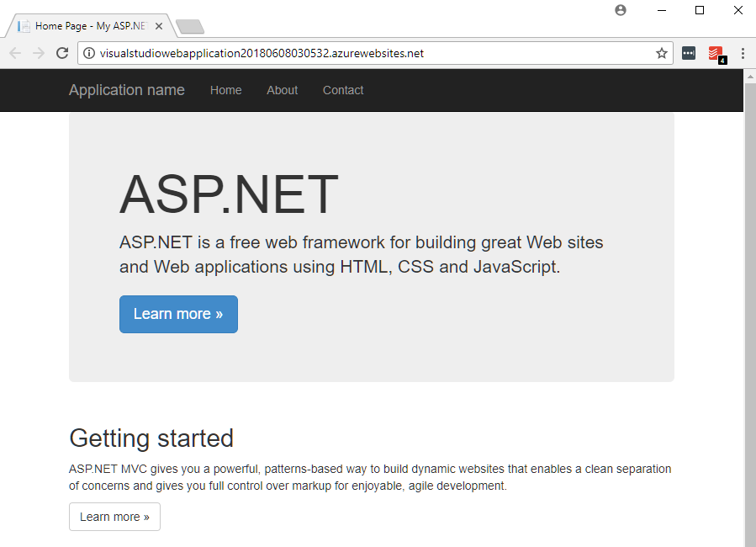Click the forward navigation arrow
756x547 pixels.
39,53
